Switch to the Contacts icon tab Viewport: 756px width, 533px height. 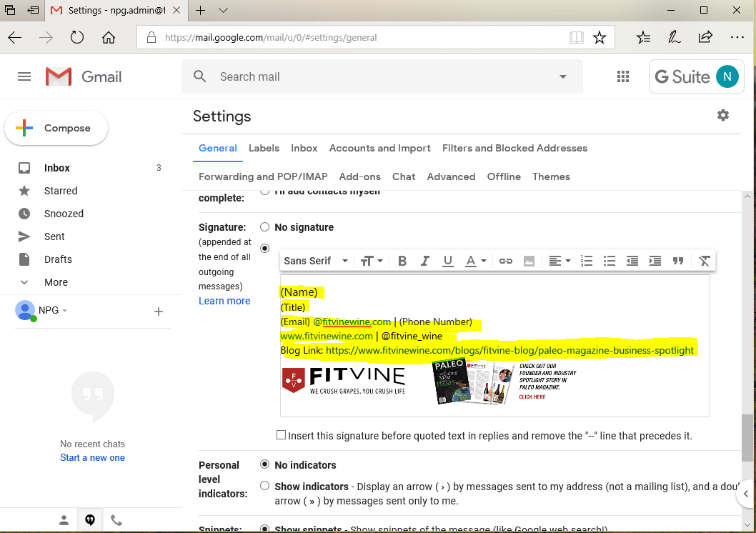64,520
